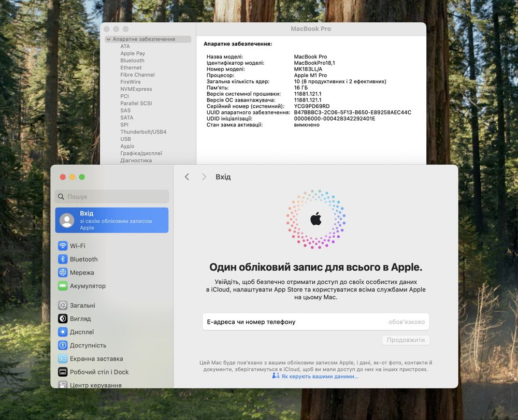Open the Доступність settings pane
The height and width of the screenshot is (420, 518).
click(x=112, y=345)
